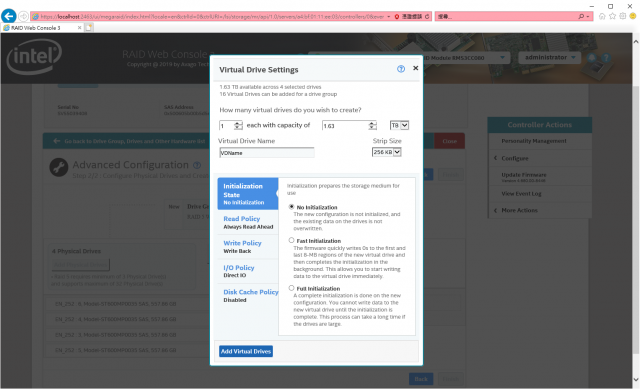This screenshot has width=640, height=389.
Task: Click drive row EN_252 : 3 ST600MP0035
Action: (128, 335)
